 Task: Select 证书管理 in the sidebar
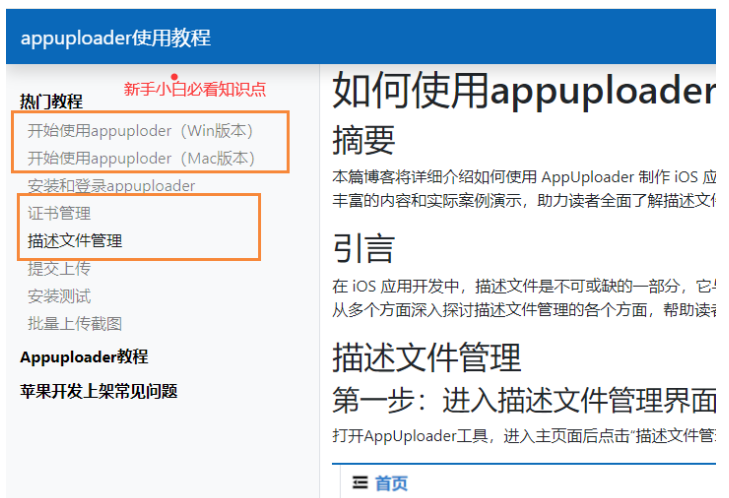coord(59,213)
